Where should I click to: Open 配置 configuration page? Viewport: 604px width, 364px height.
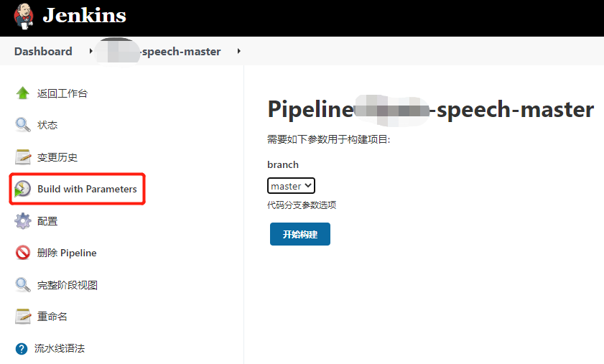click(x=47, y=221)
